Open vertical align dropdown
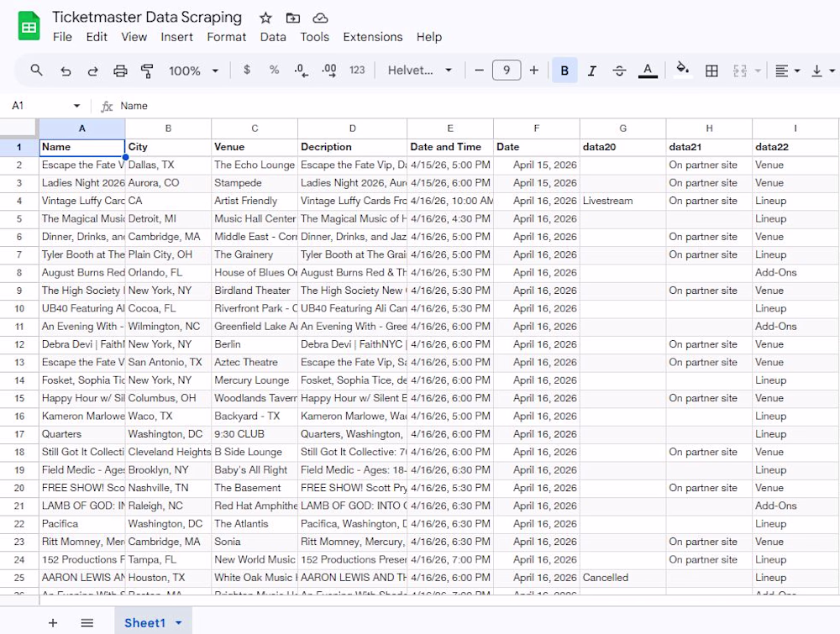840x634 pixels. pyautogui.click(x=823, y=71)
